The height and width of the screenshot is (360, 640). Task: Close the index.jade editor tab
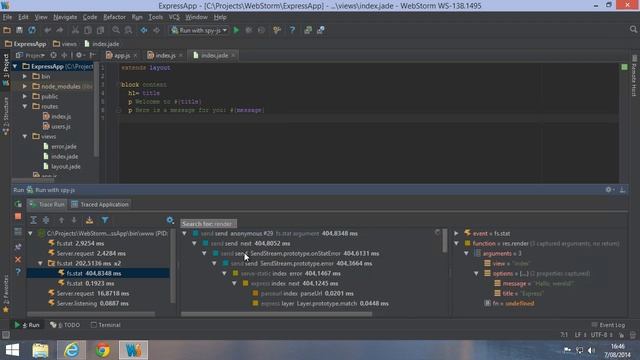pos(233,56)
